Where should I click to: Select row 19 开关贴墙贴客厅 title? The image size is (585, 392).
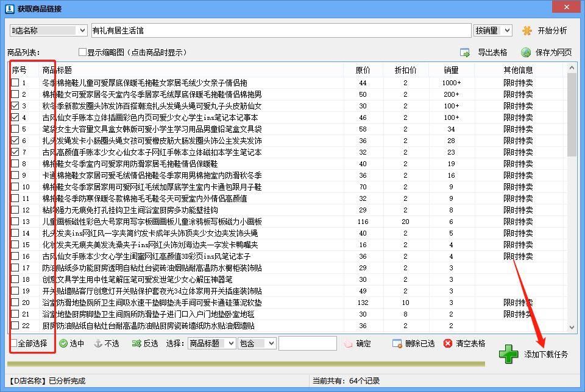(x=152, y=291)
